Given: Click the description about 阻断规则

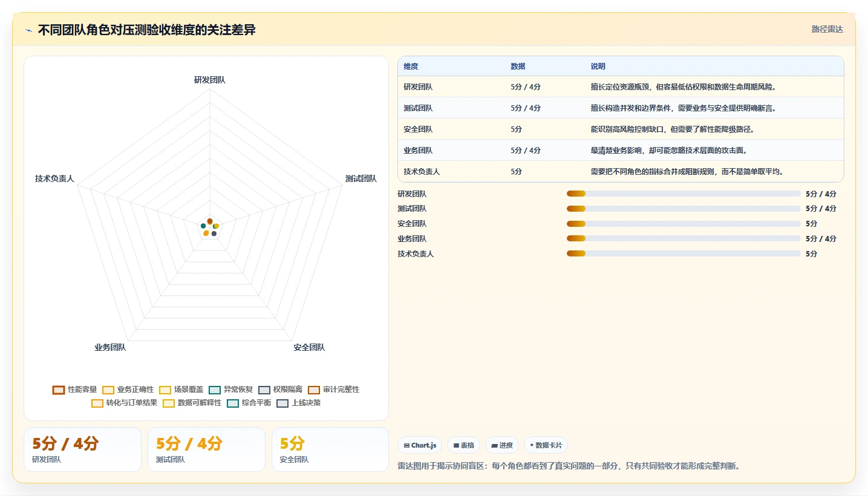Looking at the screenshot, I should [687, 172].
